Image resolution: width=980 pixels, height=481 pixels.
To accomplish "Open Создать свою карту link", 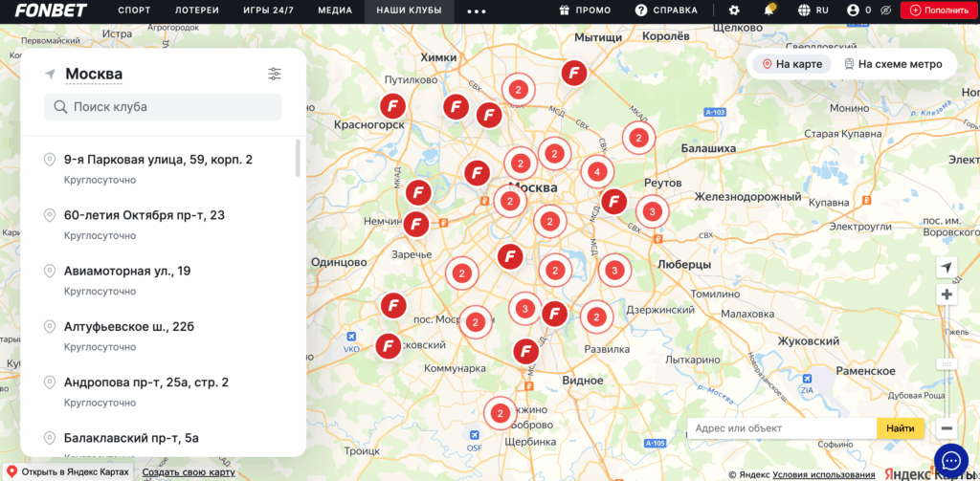I will coord(189,472).
